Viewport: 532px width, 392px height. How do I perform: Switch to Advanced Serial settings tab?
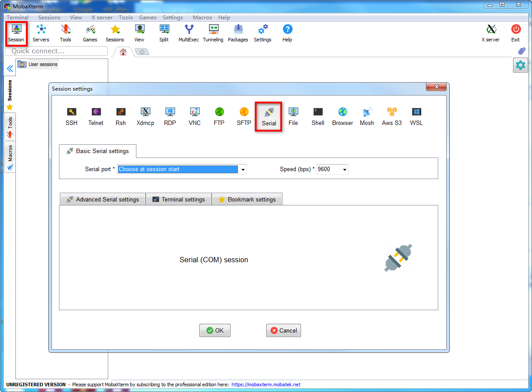[103, 199]
